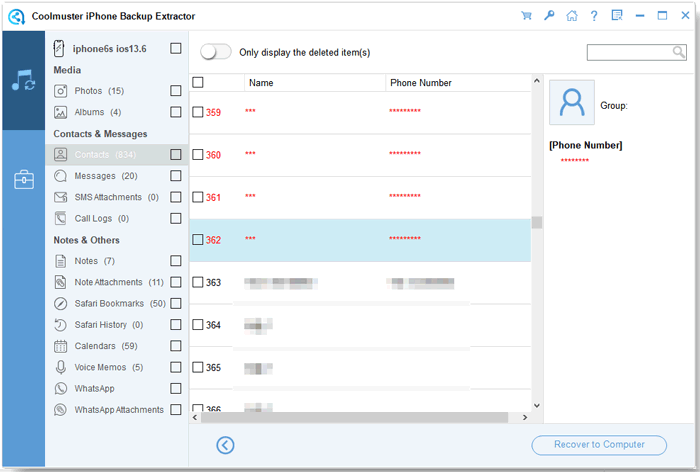Open Voice Memos category
The width and height of the screenshot is (700, 472).
[108, 367]
